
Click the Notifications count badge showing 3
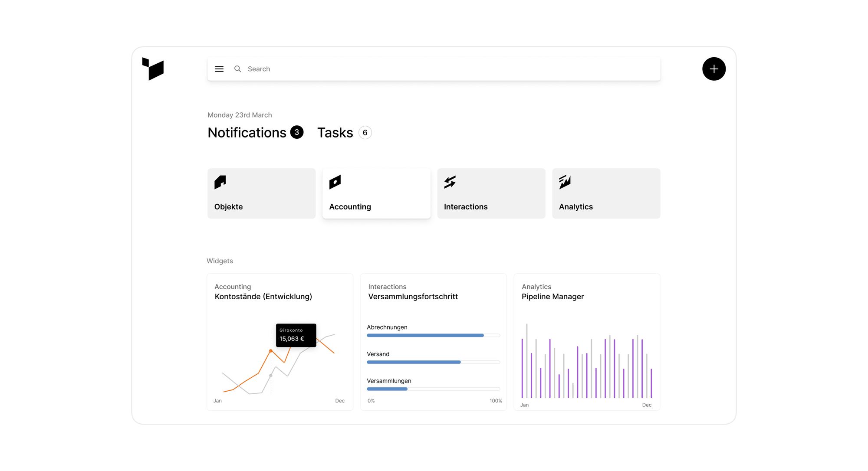tap(297, 132)
